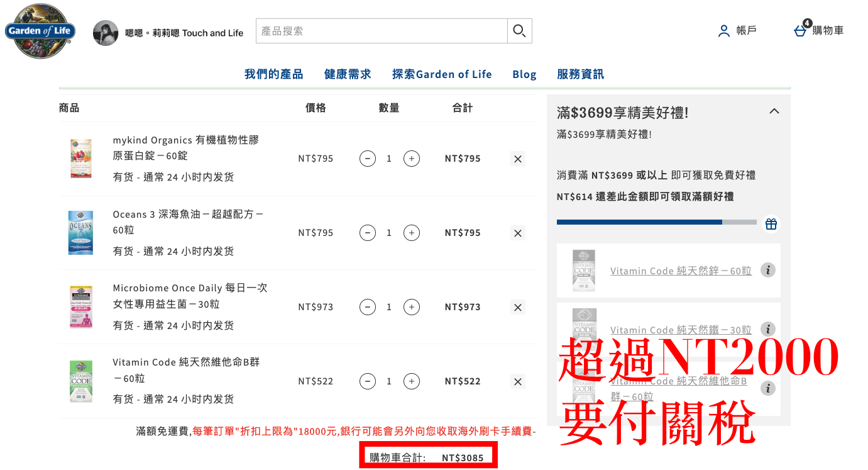
Task: Click the gift box icon beside progress bar
Action: coord(771,224)
